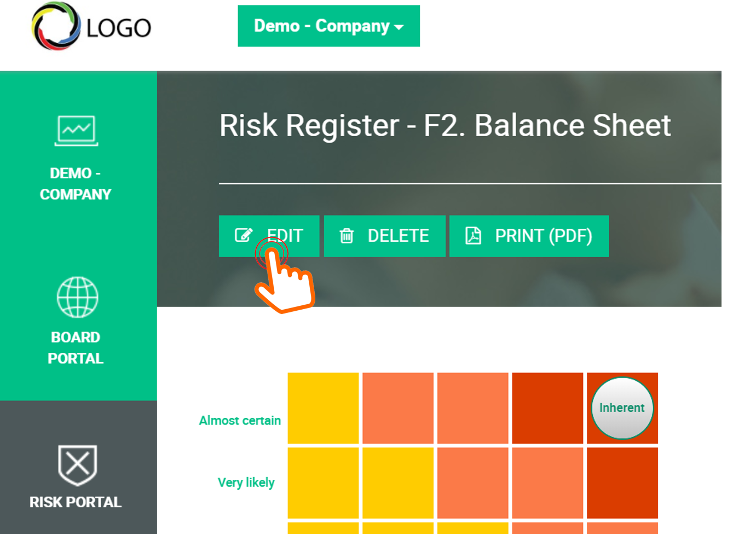This screenshot has height=534, width=756.
Task: Click the trash can icon on DELETE
Action: coord(348,236)
